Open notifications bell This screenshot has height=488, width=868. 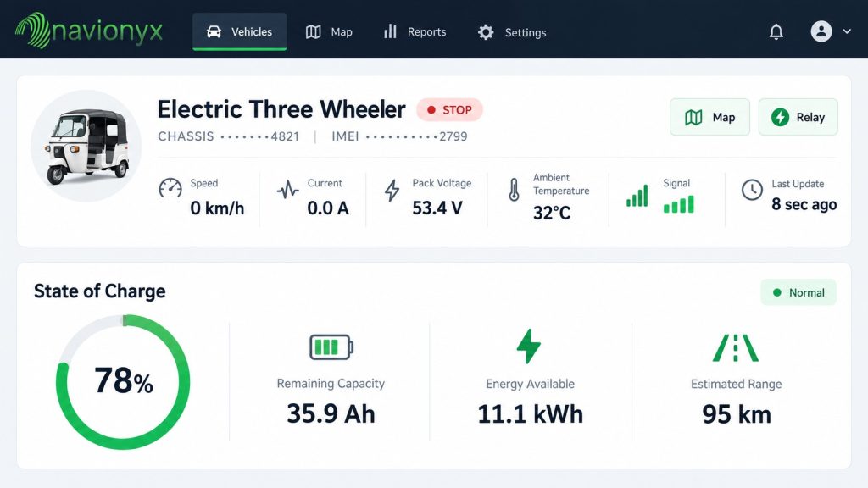(776, 31)
